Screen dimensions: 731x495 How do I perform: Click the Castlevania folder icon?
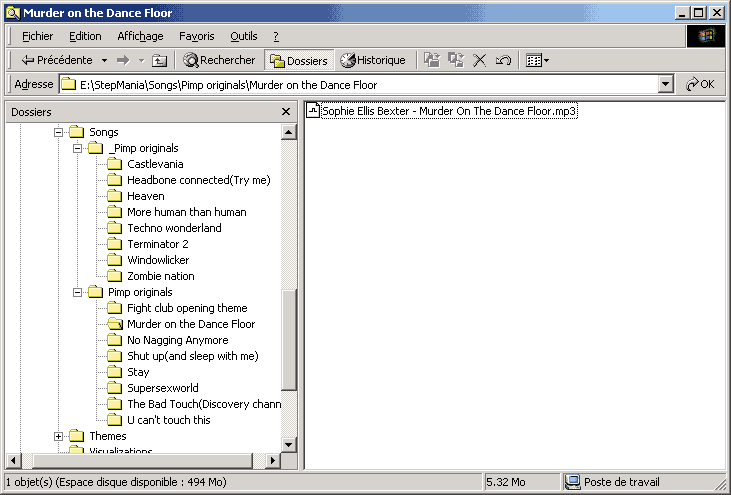click(x=114, y=164)
